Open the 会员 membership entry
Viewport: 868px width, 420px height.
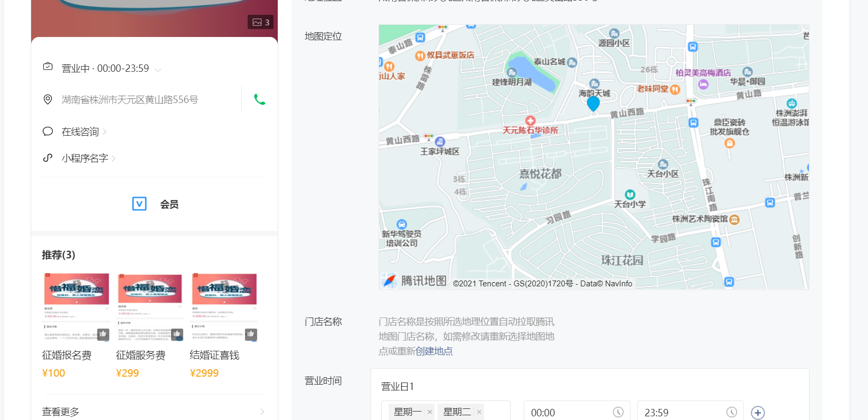[169, 204]
